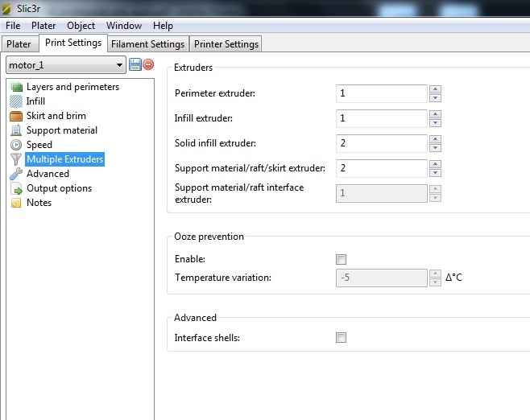Screen dimensions: 530x420
Task: Increase Infill extruder value
Action: tap(435, 114)
